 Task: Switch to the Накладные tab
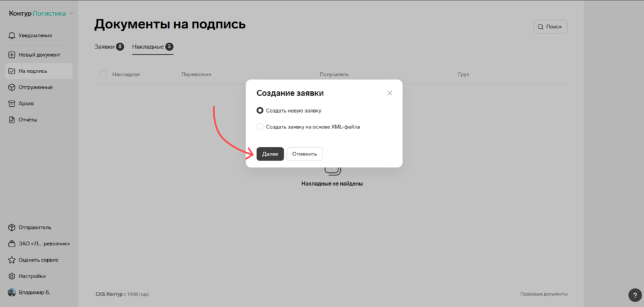point(153,47)
